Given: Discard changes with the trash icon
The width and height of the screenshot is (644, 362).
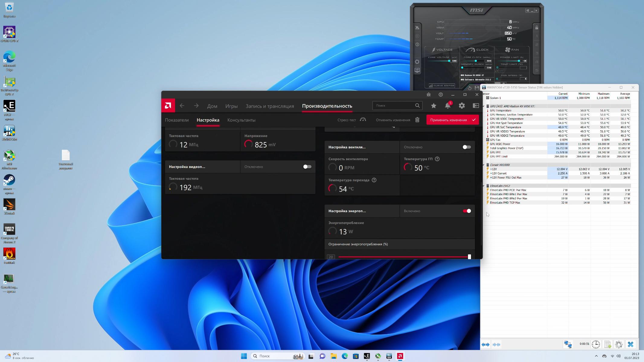Looking at the screenshot, I should (417, 120).
